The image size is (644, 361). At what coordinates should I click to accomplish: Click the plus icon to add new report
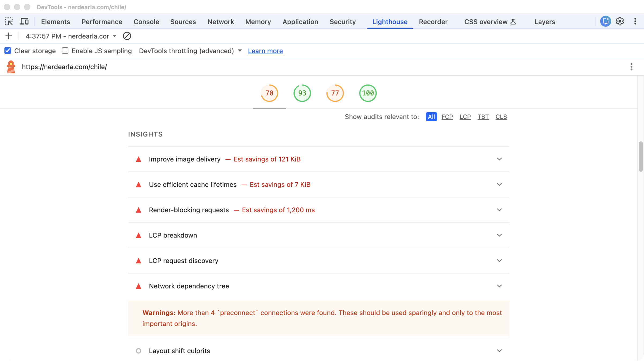[9, 36]
